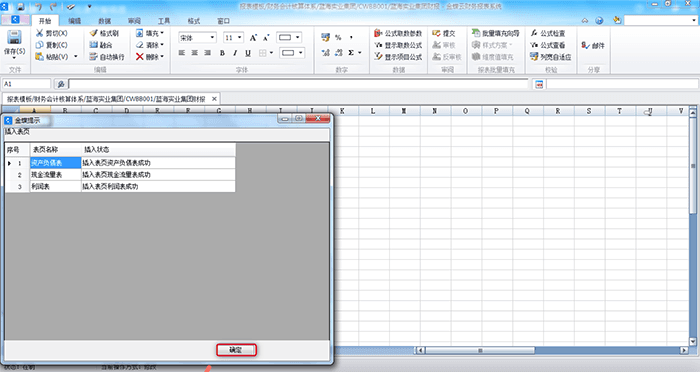Image resolution: width=700 pixels, height=372 pixels.
Task: Switch to the 编辑 ribbon tab
Action: (x=75, y=21)
